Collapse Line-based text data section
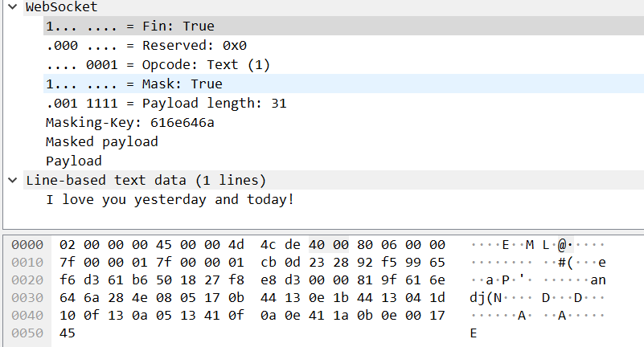This screenshot has width=644, height=347. pos(13,180)
